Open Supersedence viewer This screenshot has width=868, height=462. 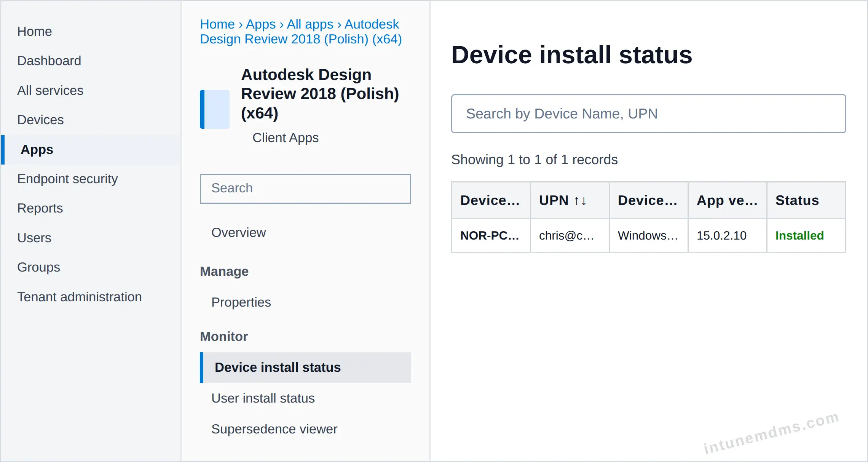pyautogui.click(x=274, y=429)
